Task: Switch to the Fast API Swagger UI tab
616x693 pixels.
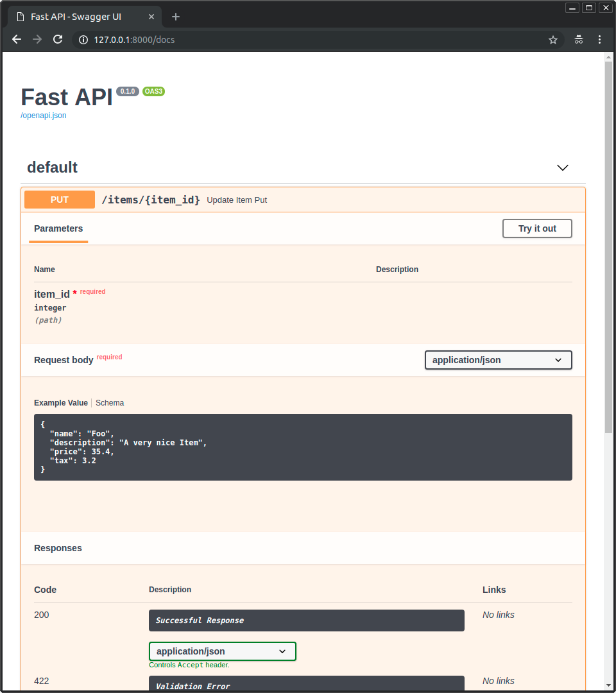Action: pyautogui.click(x=76, y=17)
